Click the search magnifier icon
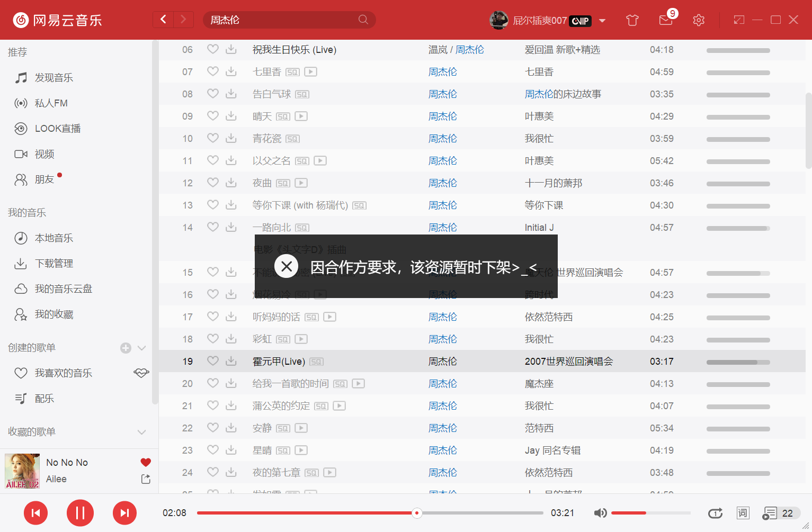 point(363,20)
